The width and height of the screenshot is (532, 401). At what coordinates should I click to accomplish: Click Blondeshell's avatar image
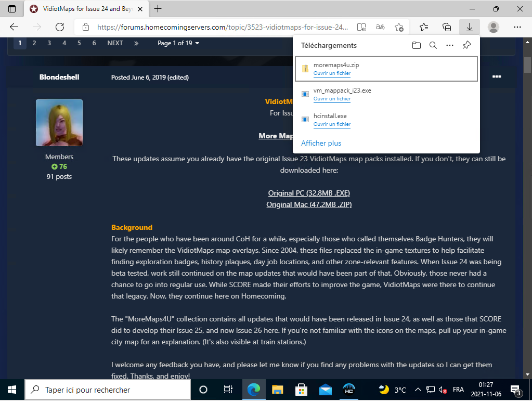[x=59, y=123]
